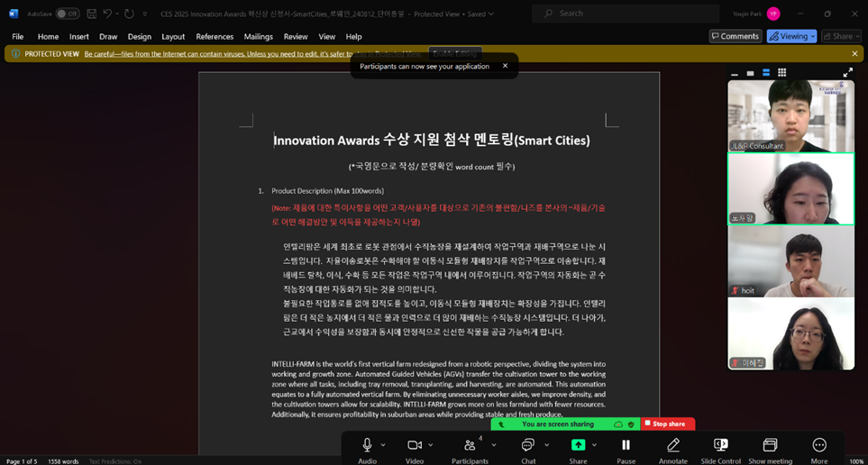Click the Zoom Video camera icon
Image resolution: width=868 pixels, height=465 pixels.
[x=415, y=445]
